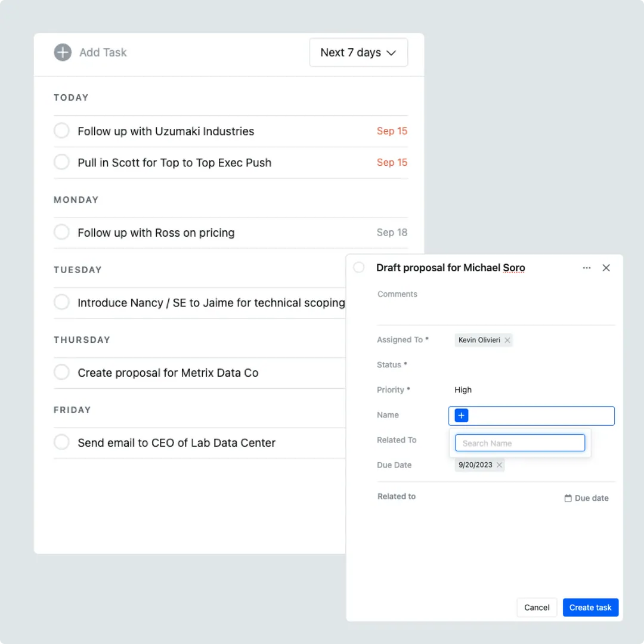Click the blue plus in Name field

coord(461,416)
